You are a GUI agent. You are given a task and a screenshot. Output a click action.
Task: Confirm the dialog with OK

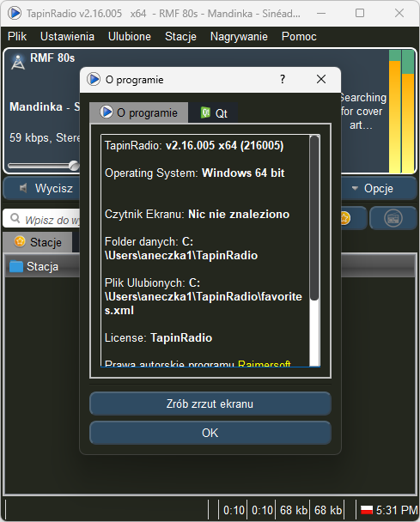coord(210,433)
